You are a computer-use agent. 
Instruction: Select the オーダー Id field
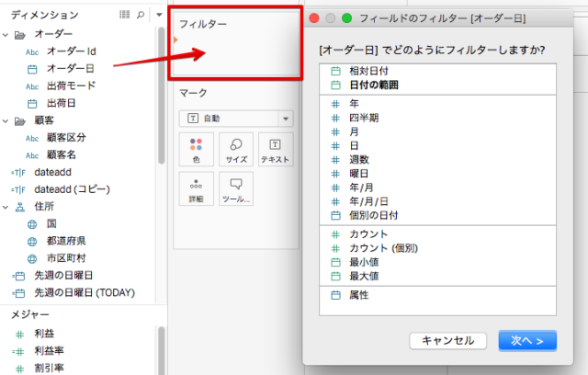tap(72, 51)
